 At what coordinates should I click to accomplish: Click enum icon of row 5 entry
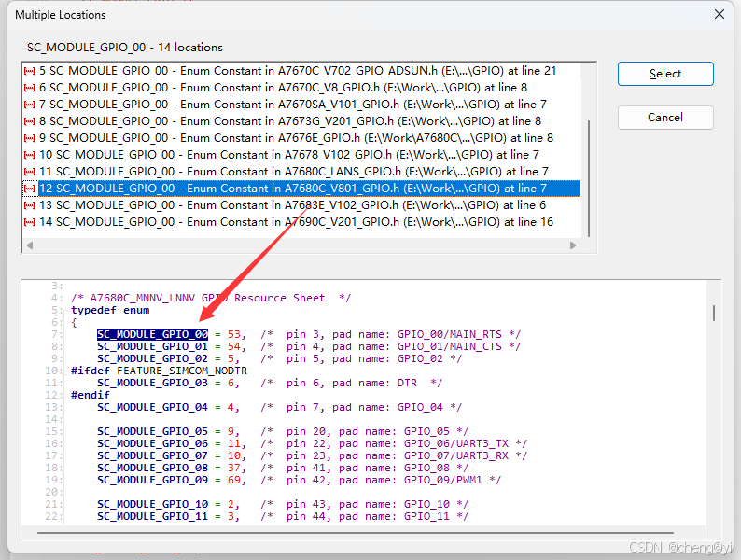29,71
